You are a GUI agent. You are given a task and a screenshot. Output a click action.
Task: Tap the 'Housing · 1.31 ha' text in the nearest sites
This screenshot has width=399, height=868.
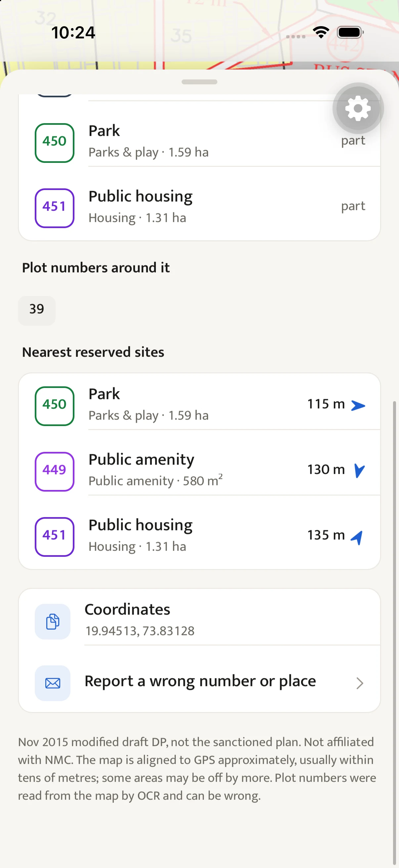click(137, 547)
